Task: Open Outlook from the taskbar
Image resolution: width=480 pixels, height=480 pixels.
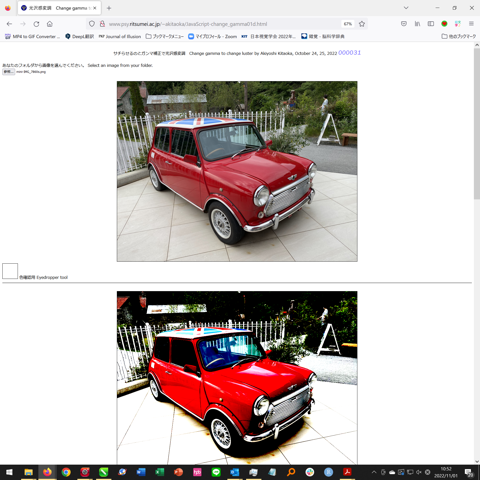Action: pos(235,472)
